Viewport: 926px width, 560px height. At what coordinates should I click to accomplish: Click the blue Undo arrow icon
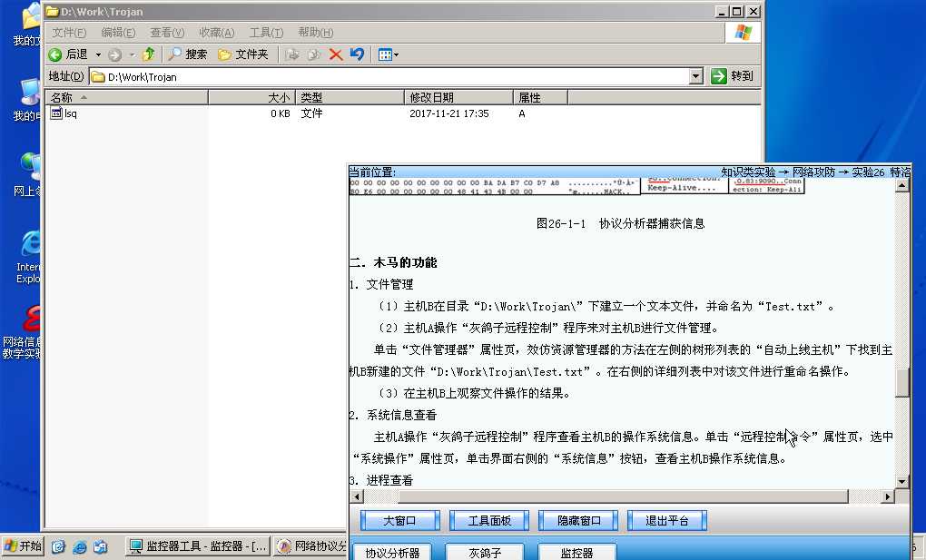coord(357,55)
